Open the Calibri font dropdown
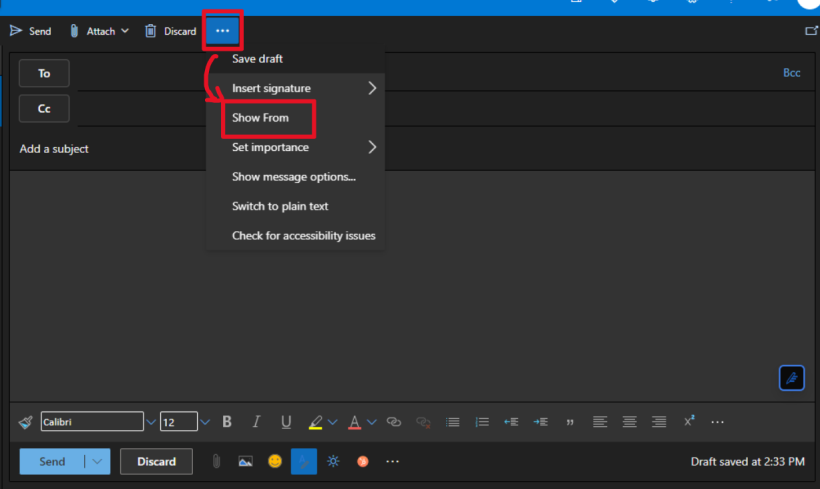Image resolution: width=820 pixels, height=489 pixels. click(151, 422)
